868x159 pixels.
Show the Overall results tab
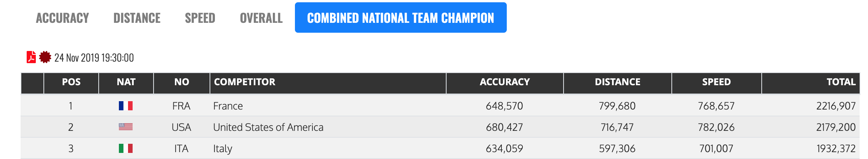261,18
